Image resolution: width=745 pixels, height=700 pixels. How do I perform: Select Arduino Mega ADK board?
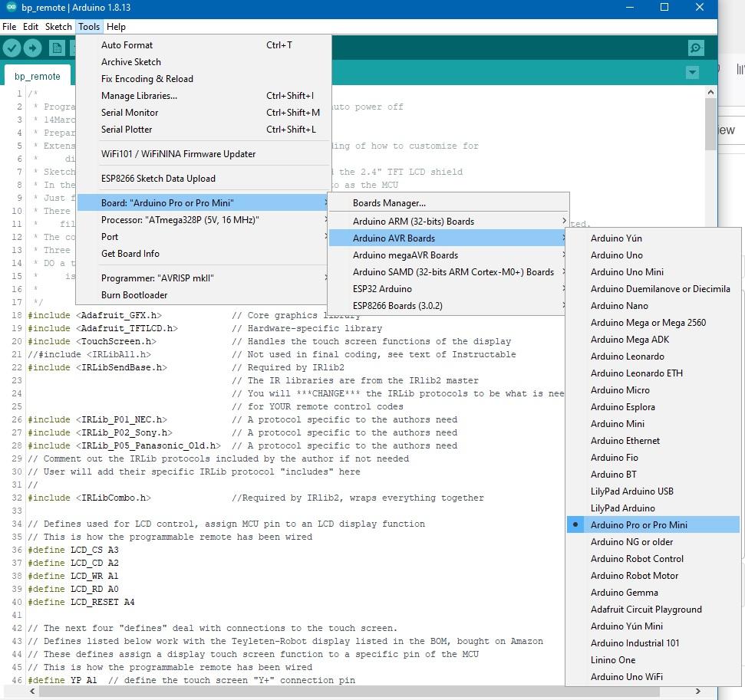653,339
